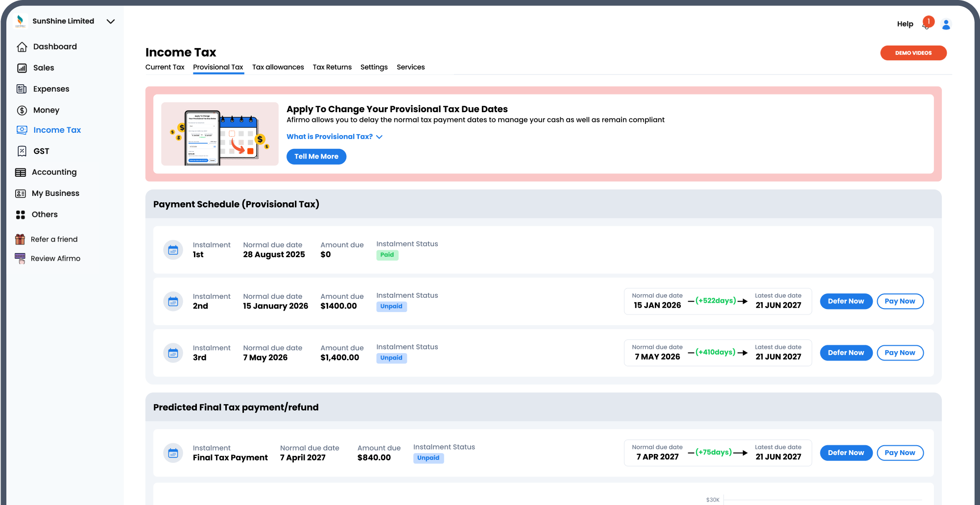Click the '28 August 2025' due date
Screen dimensions: 980x505
coord(274,255)
